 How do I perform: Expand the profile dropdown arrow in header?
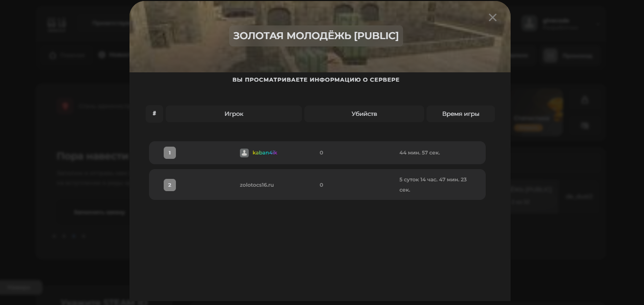pos(598,23)
